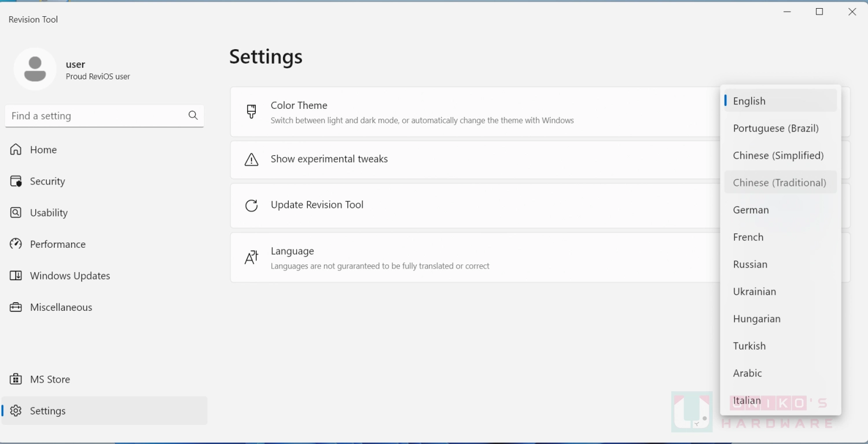This screenshot has height=444, width=868.
Task: Click the search magnifier icon
Action: [x=193, y=116]
